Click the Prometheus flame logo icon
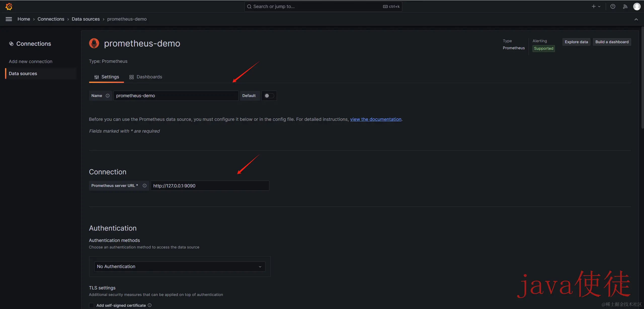This screenshot has height=309, width=644. coord(94,43)
